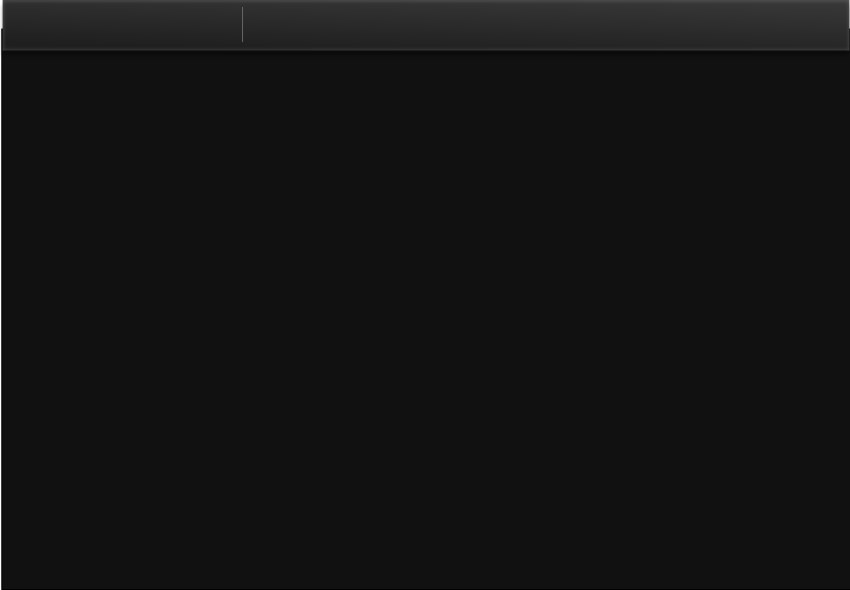Click the empty toolbar section right of the divider
The image size is (850, 590).
546,25
